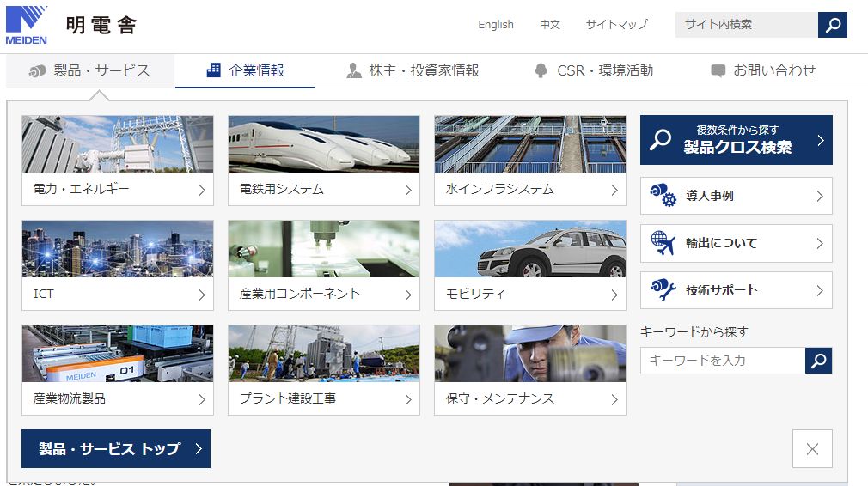Click magnifier icon in 製品クロス検索 banner
The image size is (868, 486).
pos(660,140)
